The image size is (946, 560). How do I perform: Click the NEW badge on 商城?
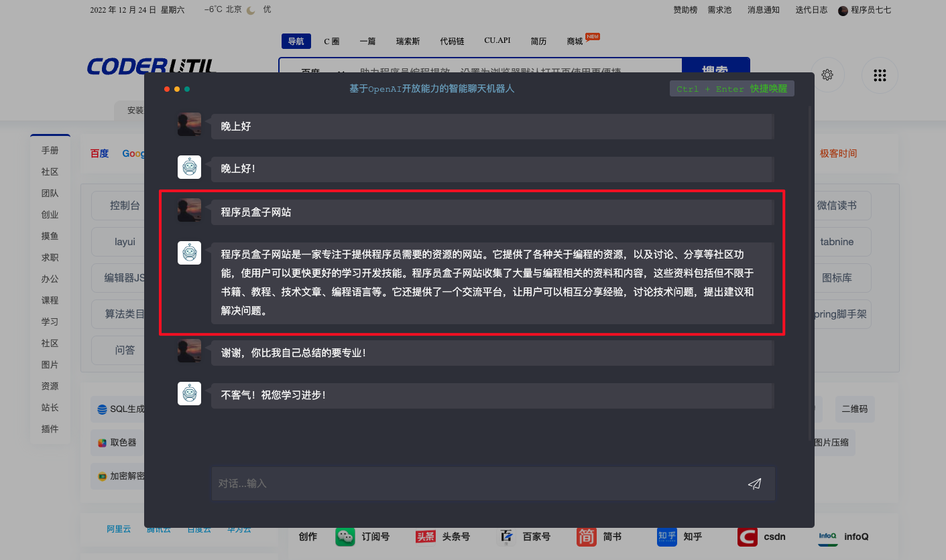coord(592,37)
